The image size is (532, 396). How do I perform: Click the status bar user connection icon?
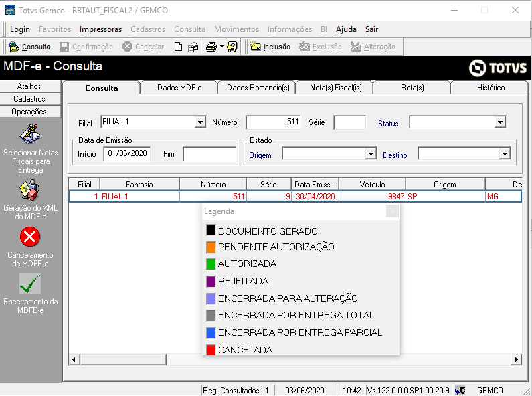[x=460, y=391]
